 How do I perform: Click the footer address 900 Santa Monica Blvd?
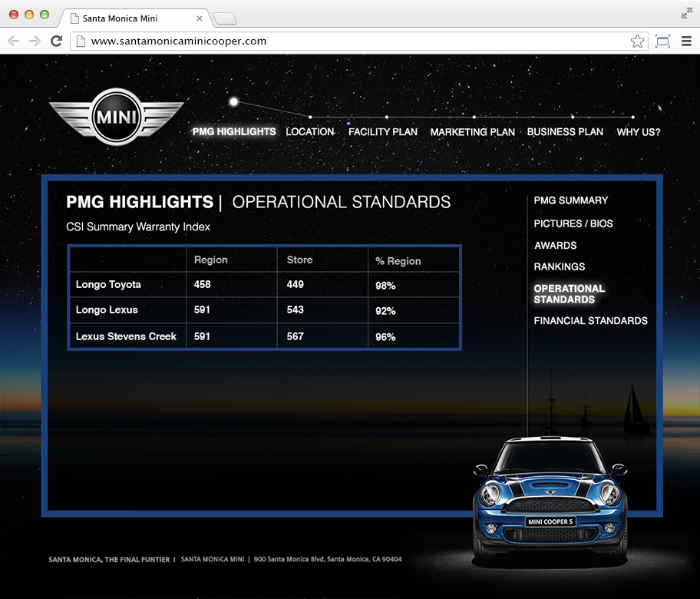click(x=328, y=559)
